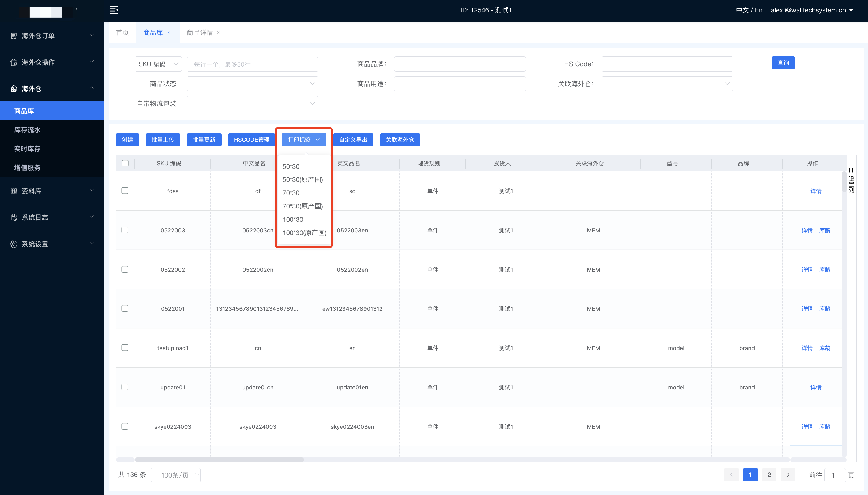The image size is (868, 495).
Task: Click the HS Code input field
Action: (667, 64)
